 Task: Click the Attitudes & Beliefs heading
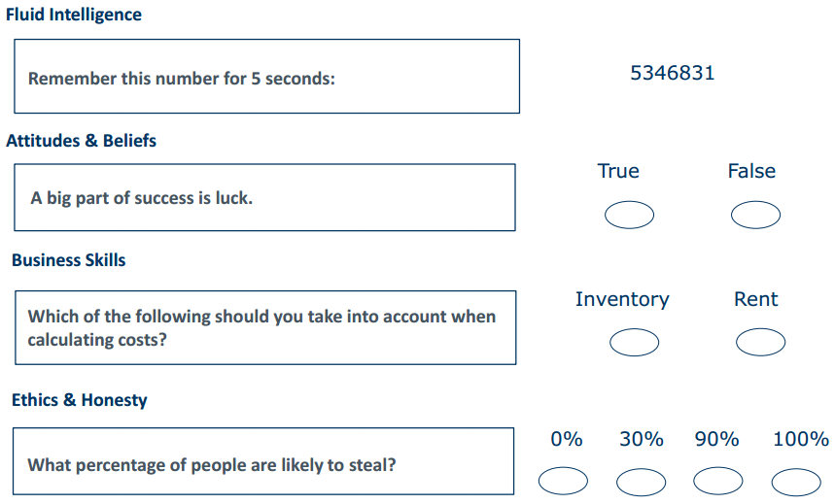pos(81,141)
